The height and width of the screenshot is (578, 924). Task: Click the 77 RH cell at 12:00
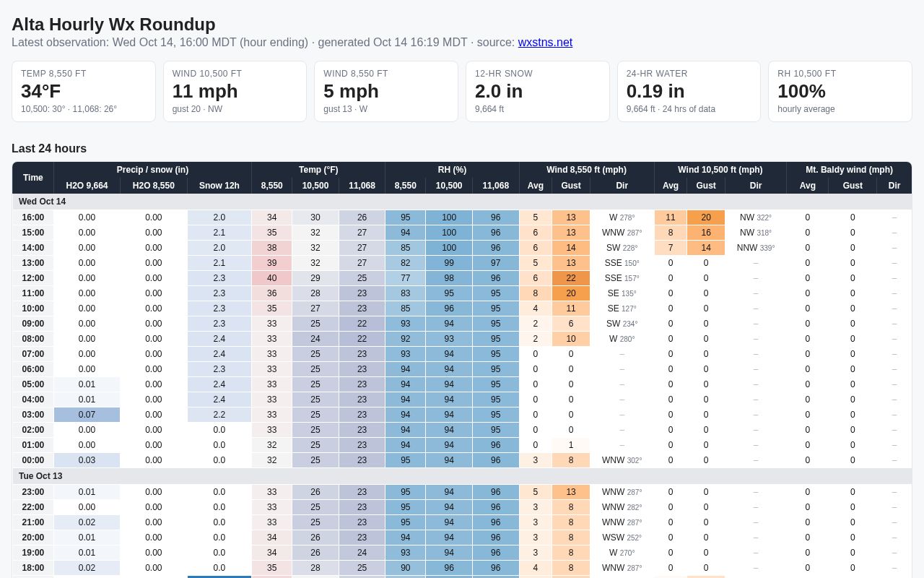pyautogui.click(x=405, y=278)
